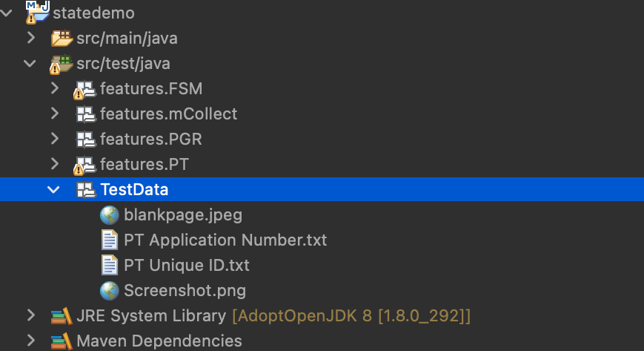Click the PT Unique ID.txt file icon

point(110,265)
